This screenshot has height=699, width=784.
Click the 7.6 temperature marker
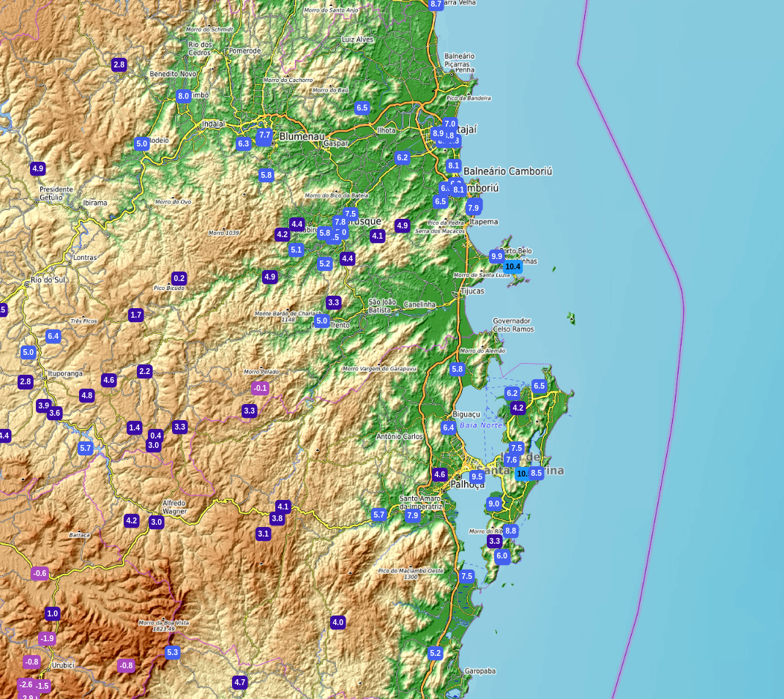coord(512,460)
